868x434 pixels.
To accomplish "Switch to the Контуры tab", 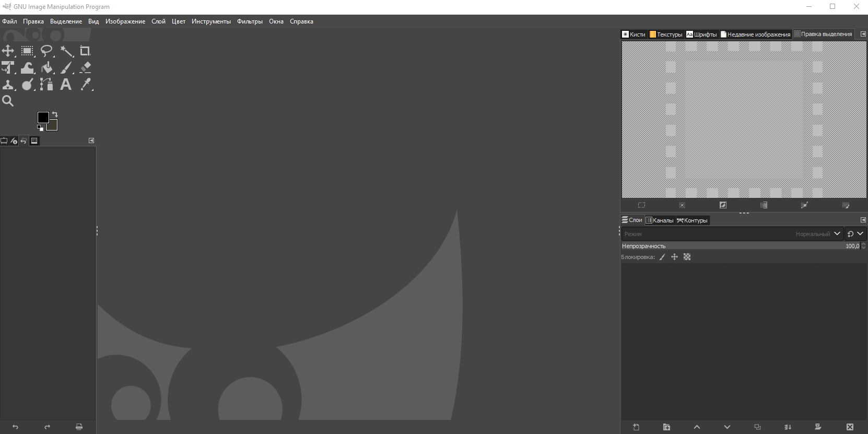I will click(692, 220).
